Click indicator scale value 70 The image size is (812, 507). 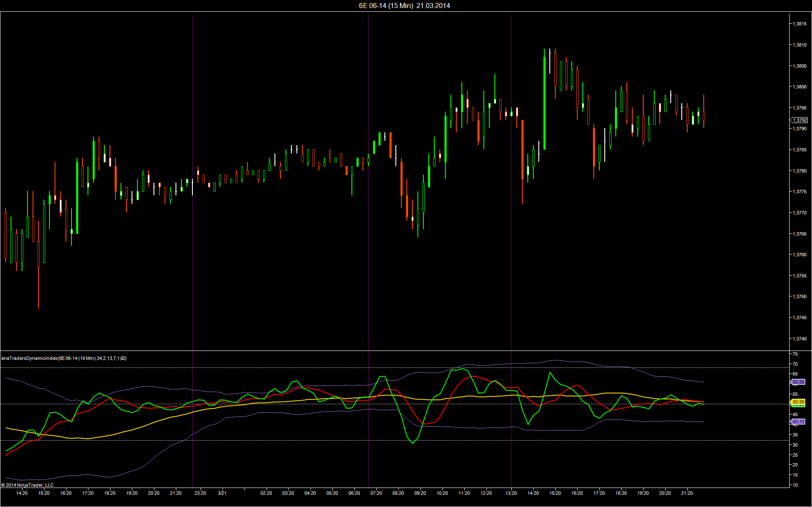795,364
